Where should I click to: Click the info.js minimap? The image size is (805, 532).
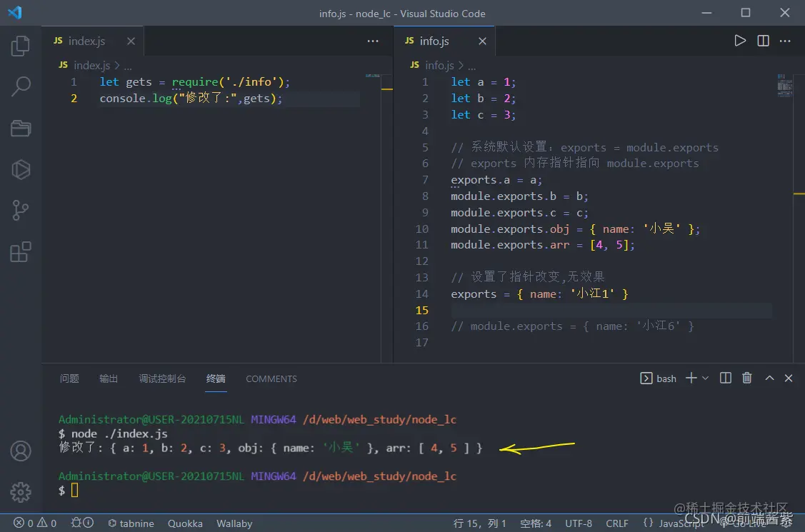pos(784,85)
